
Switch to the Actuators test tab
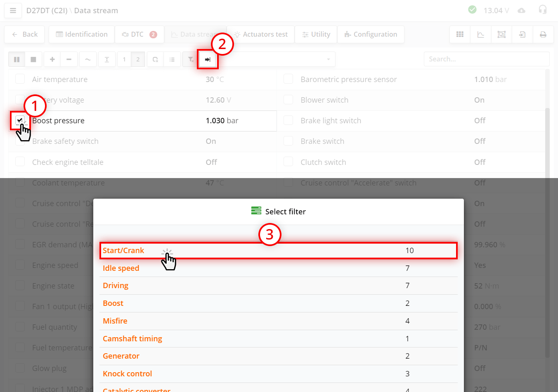pyautogui.click(x=261, y=35)
